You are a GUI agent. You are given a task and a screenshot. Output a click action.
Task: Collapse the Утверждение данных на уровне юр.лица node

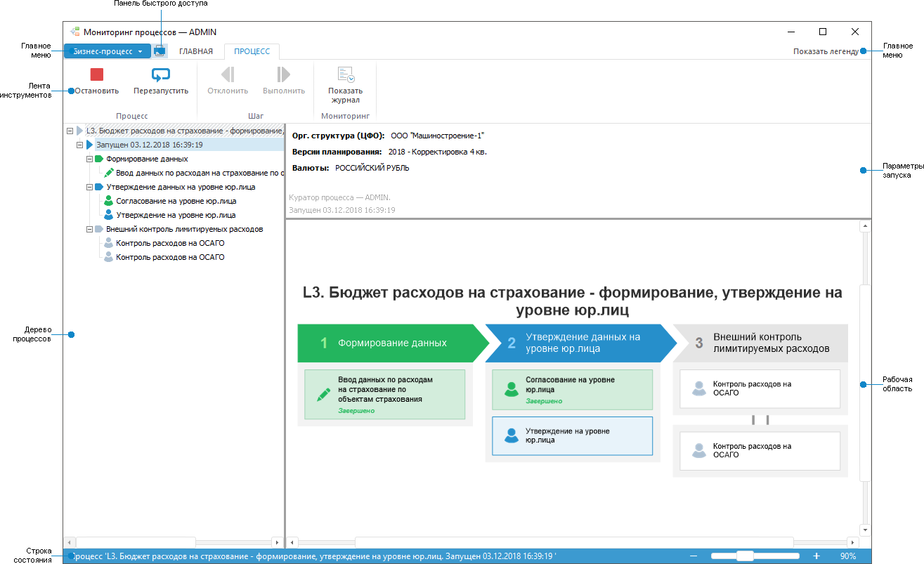tap(89, 187)
